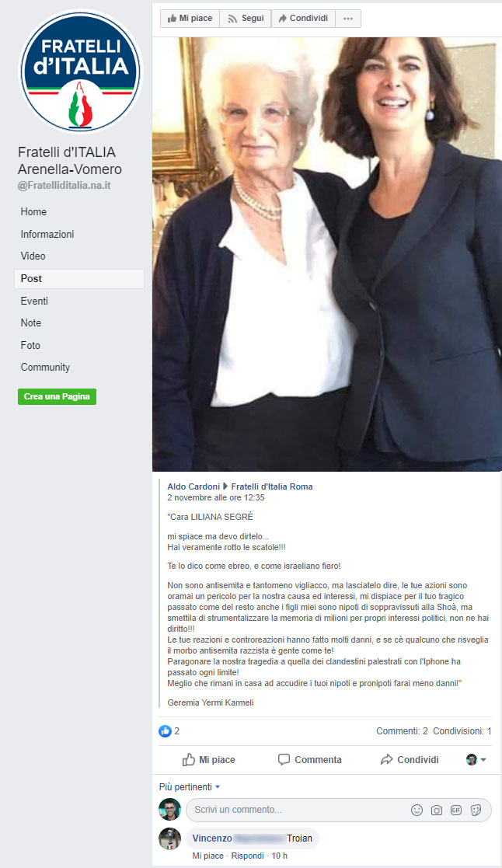The image size is (502, 868).
Task: Follow the page with Segui button
Action: pos(246,19)
